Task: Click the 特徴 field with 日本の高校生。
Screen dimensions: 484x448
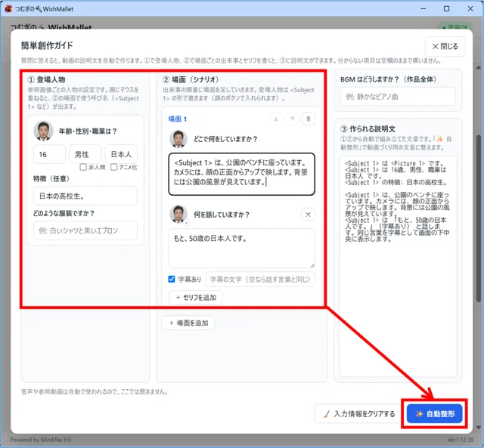Action: (85, 196)
